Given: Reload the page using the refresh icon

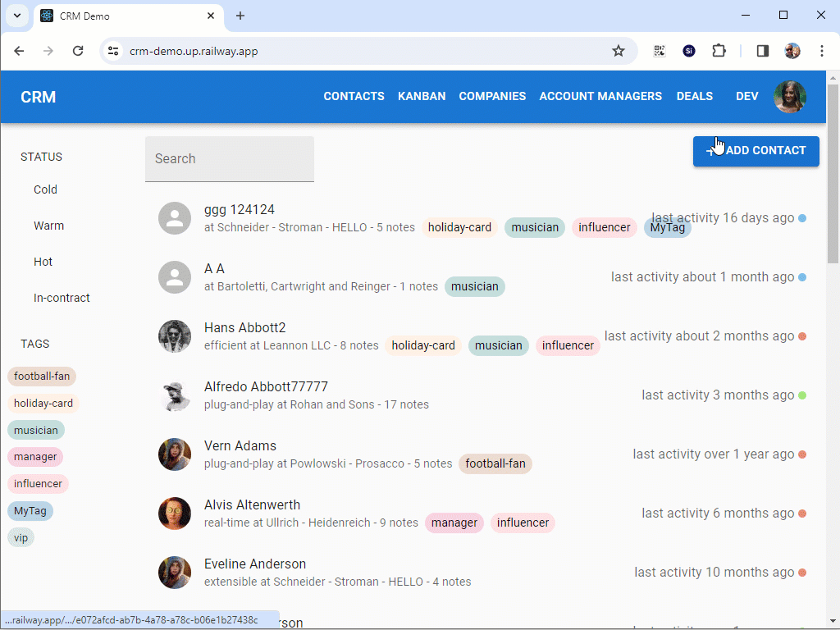Looking at the screenshot, I should [78, 50].
